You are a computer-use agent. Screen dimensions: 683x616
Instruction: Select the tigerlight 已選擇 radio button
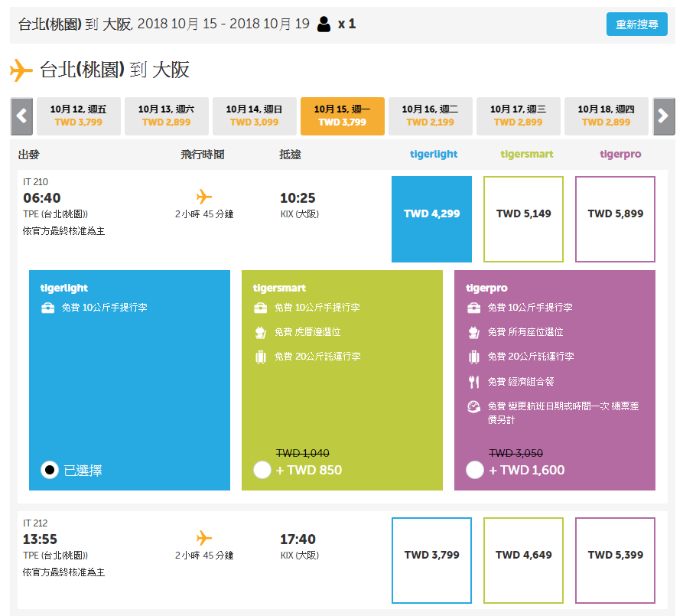click(50, 470)
